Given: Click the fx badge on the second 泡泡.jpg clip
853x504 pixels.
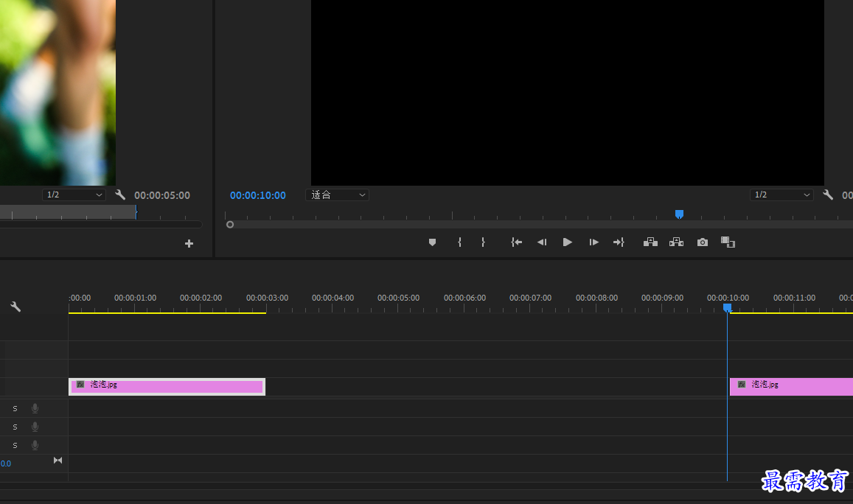Looking at the screenshot, I should 742,385.
